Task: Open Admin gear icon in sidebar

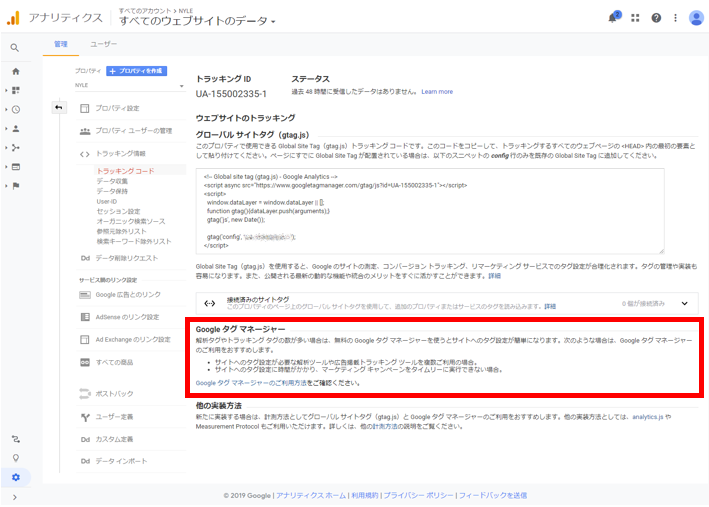Action: click(x=16, y=477)
